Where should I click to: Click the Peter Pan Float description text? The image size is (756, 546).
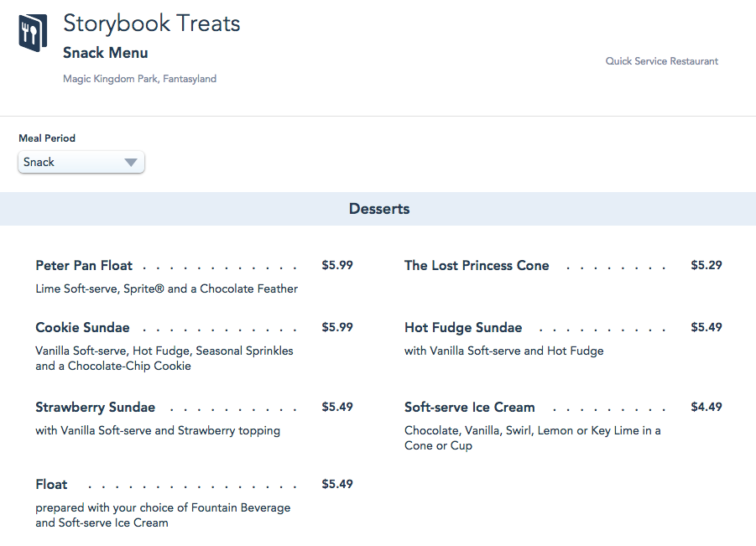point(166,289)
